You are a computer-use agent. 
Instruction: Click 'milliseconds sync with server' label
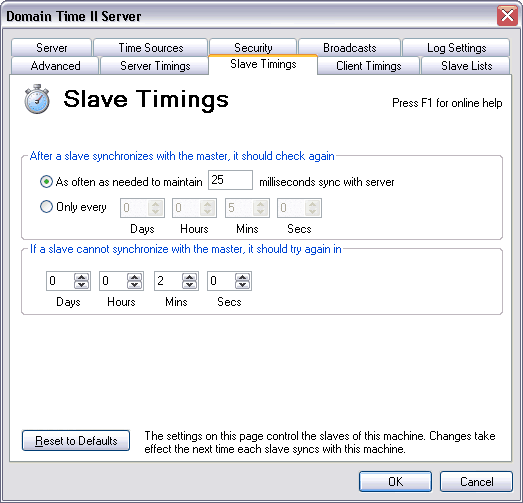[x=327, y=182]
